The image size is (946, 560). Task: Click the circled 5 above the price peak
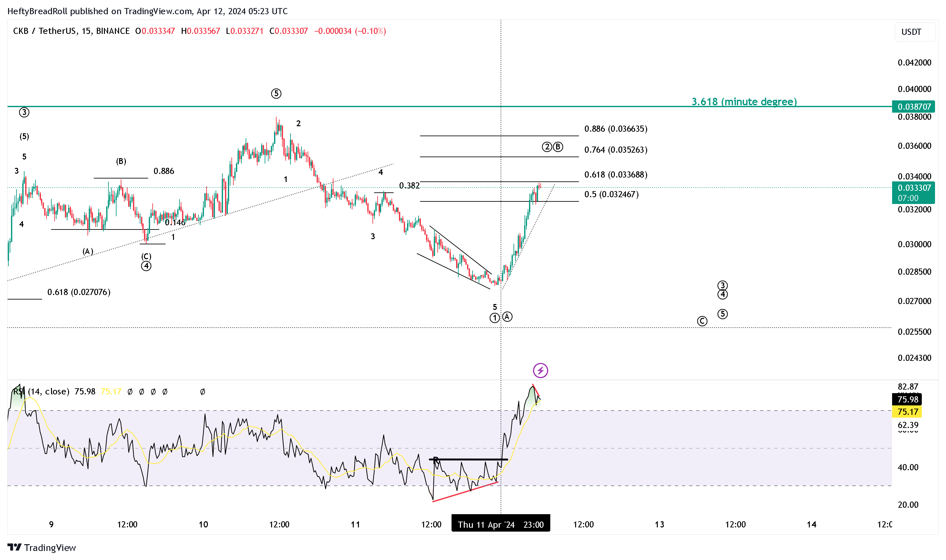point(276,94)
